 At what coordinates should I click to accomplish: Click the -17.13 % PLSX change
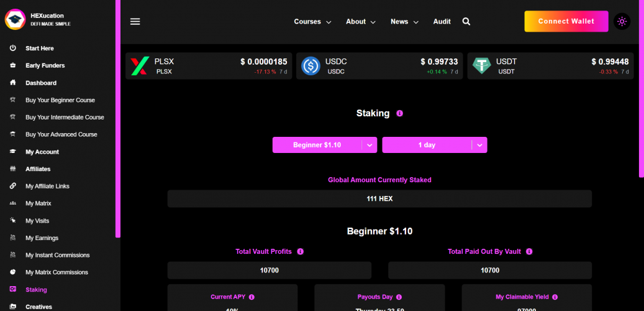[x=265, y=72]
